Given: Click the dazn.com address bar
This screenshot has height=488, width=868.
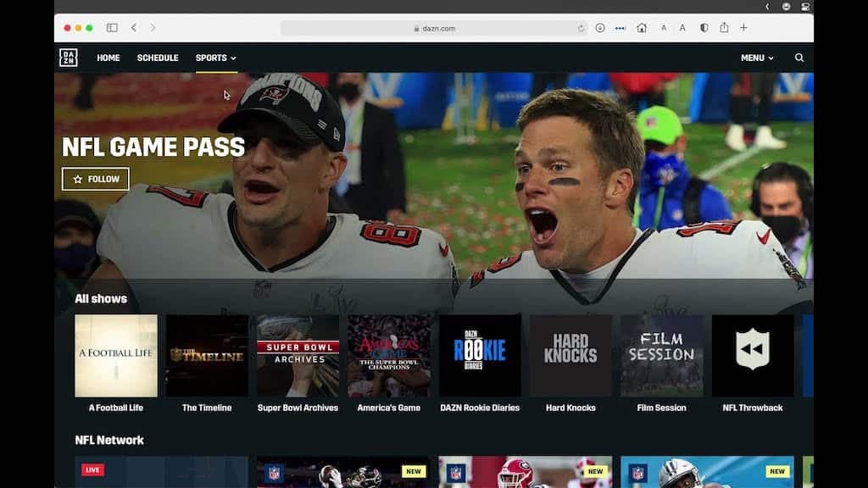Looking at the screenshot, I should 434,28.
